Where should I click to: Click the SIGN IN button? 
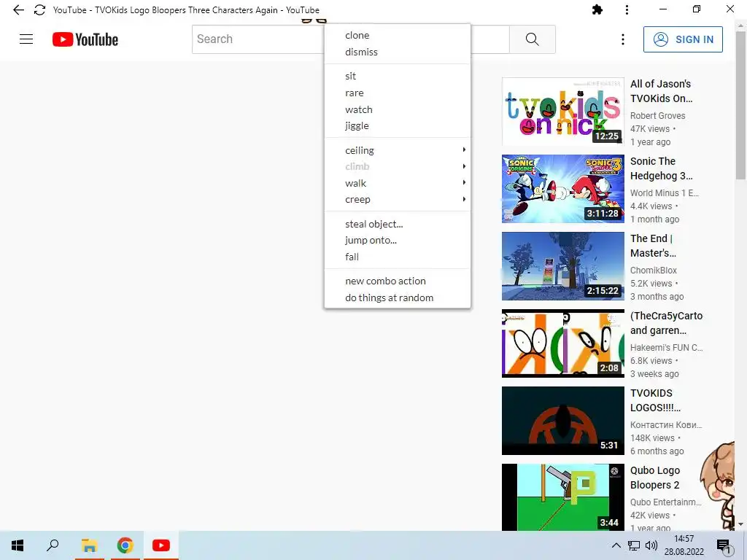[683, 39]
